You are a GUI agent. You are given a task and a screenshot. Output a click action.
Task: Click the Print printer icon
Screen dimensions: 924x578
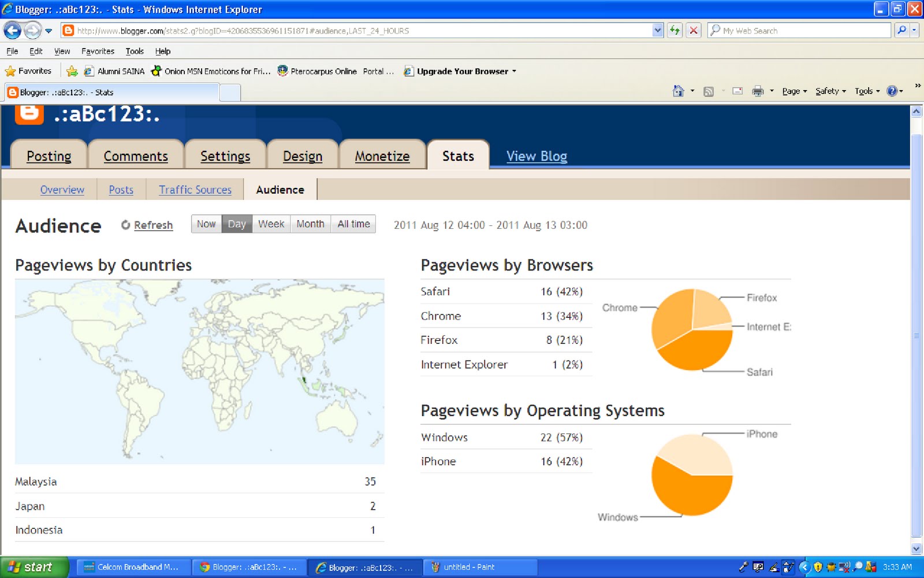tap(758, 91)
